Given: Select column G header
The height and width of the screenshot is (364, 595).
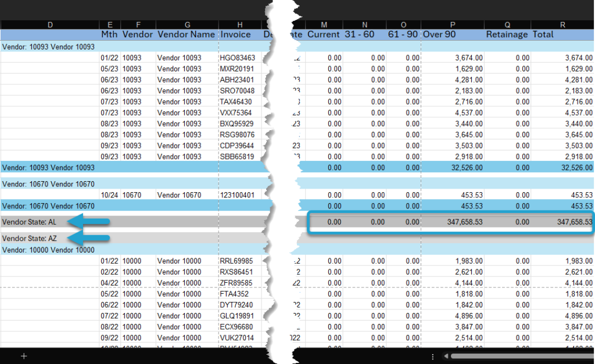Looking at the screenshot, I should [x=187, y=24].
